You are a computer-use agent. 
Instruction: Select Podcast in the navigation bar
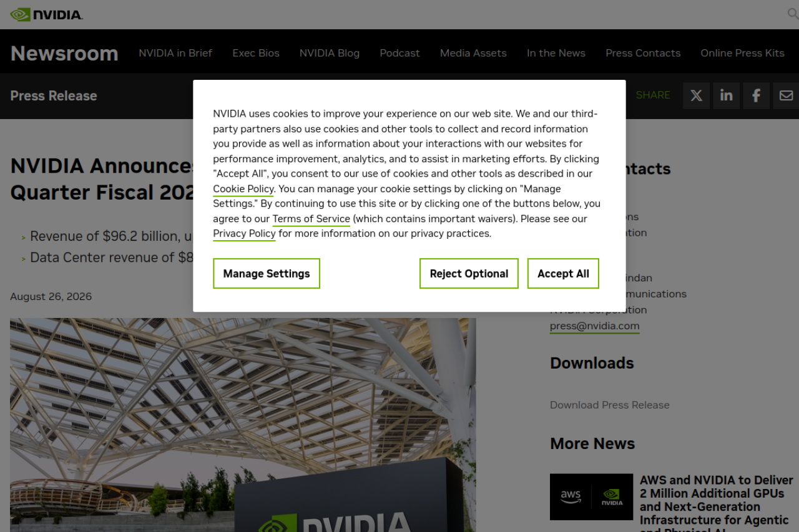399,53
